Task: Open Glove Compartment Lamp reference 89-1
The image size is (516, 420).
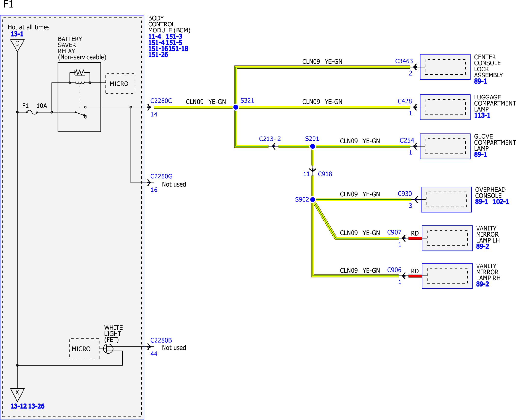Action: coord(480,154)
